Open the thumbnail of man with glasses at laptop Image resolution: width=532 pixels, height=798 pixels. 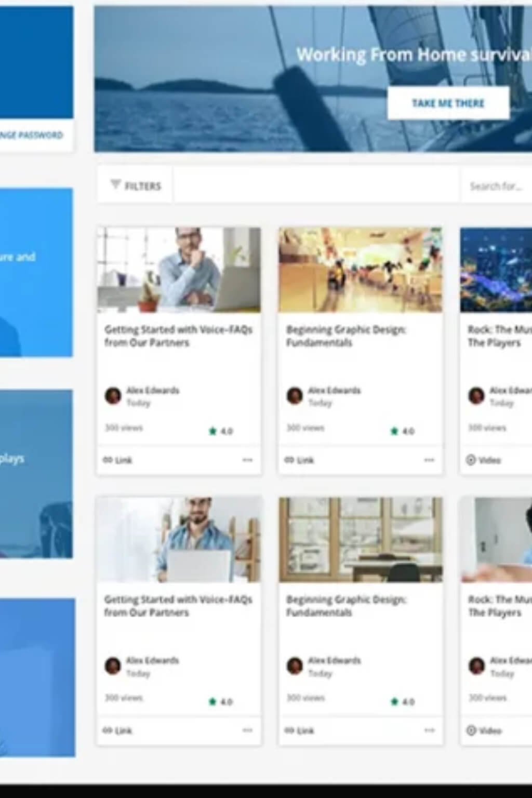179,270
